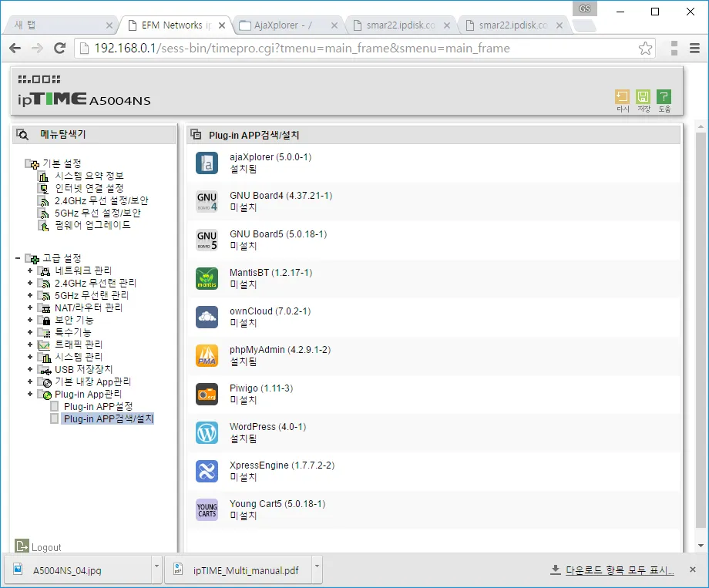Close the downloads bar
709x588 pixels.
692,570
